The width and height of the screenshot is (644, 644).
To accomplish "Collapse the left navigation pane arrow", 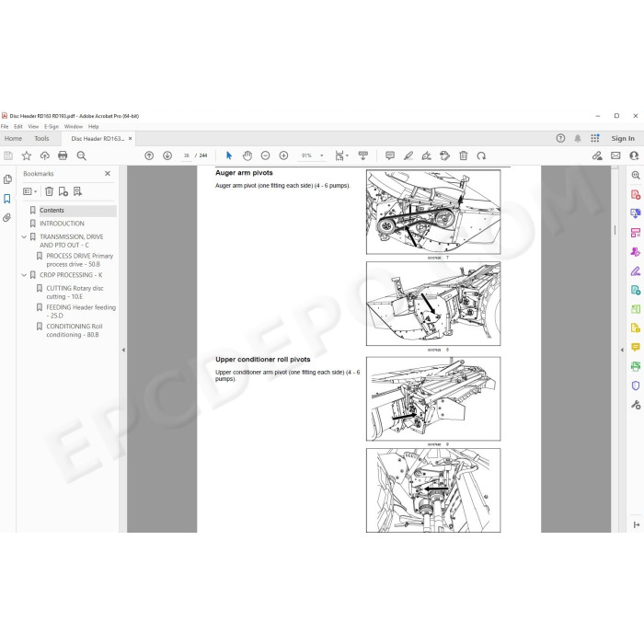I will [x=123, y=350].
